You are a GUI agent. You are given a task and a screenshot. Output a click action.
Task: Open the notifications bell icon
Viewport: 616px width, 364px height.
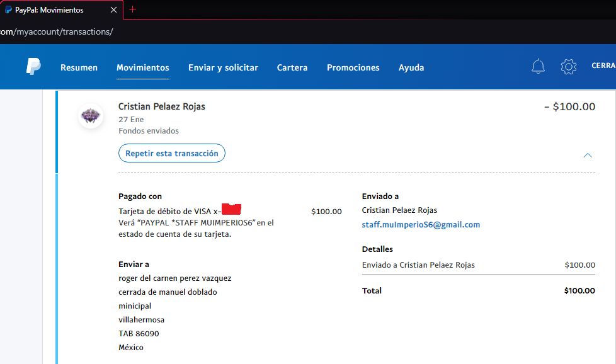pos(538,66)
